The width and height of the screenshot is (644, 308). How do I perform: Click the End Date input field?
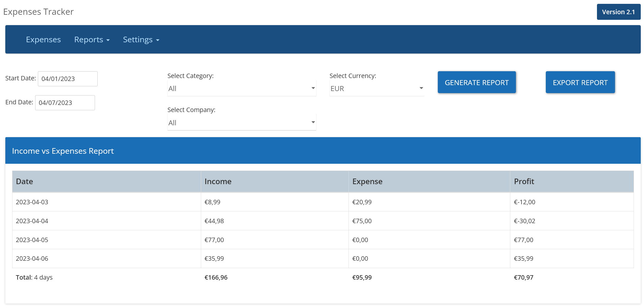tap(65, 103)
